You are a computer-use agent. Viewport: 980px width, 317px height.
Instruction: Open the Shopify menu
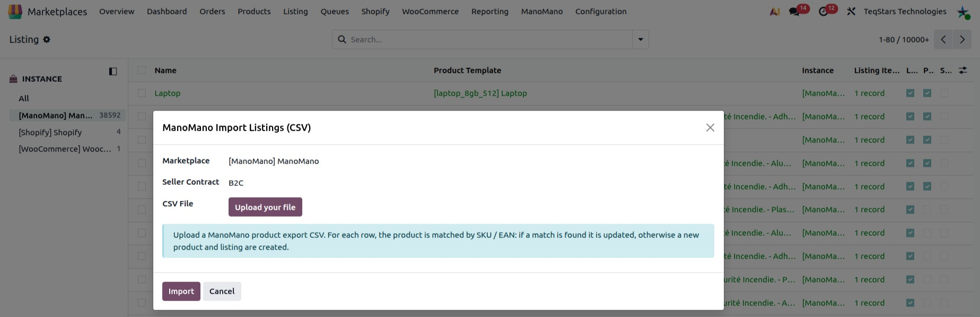point(375,12)
